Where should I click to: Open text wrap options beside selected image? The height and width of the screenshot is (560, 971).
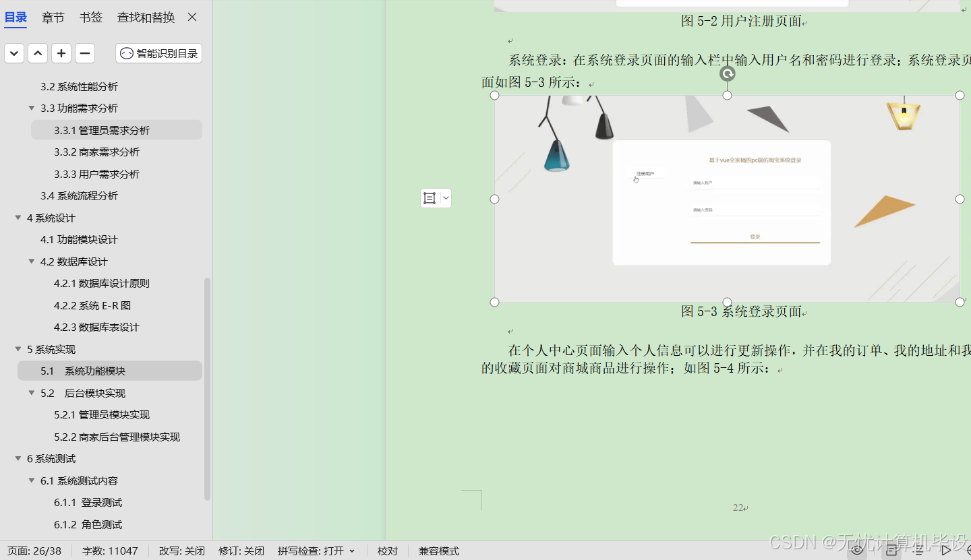[x=430, y=198]
